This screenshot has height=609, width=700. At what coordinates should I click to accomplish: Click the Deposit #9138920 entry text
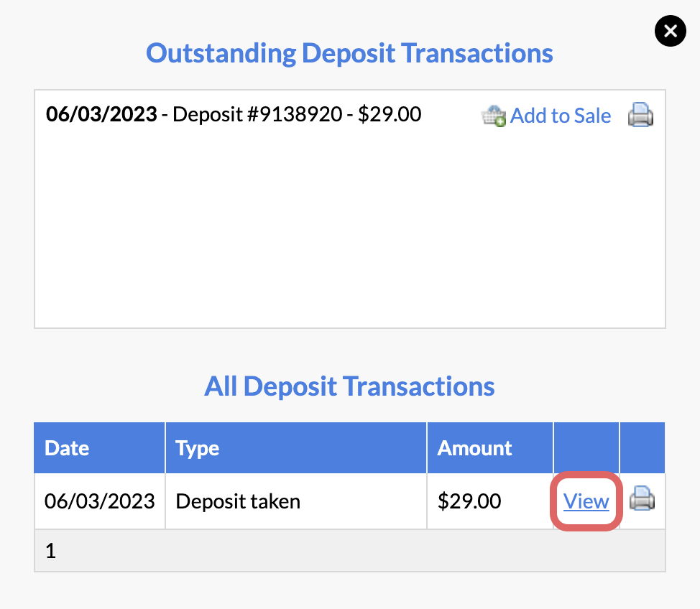[x=257, y=114]
